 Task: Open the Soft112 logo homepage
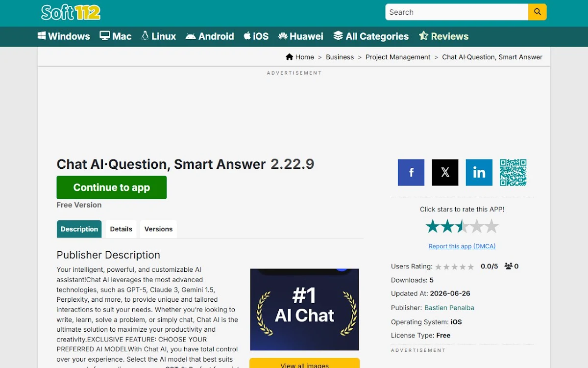pyautogui.click(x=71, y=12)
